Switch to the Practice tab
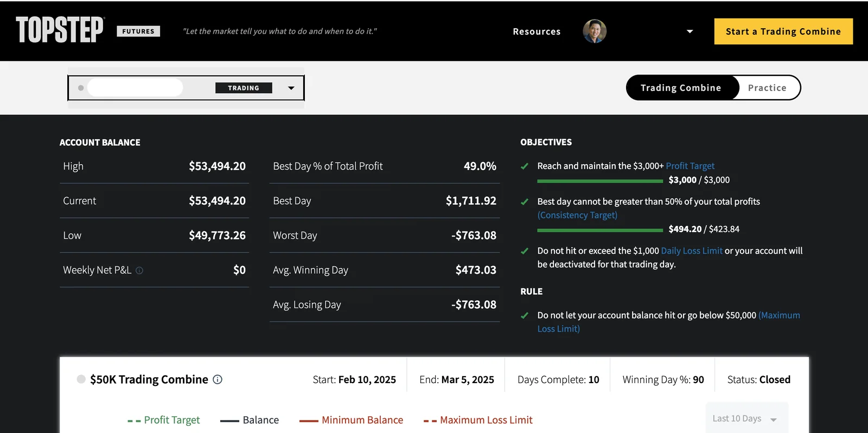The width and height of the screenshot is (868, 433). (x=767, y=88)
